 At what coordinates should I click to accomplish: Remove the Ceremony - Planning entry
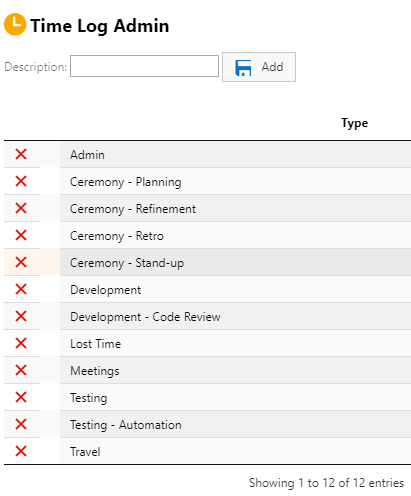click(21, 181)
